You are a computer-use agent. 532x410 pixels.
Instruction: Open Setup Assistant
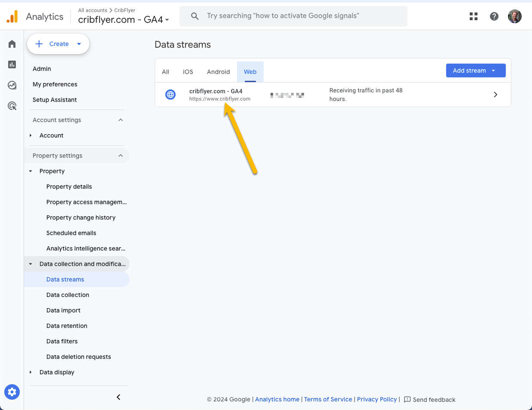tap(55, 100)
